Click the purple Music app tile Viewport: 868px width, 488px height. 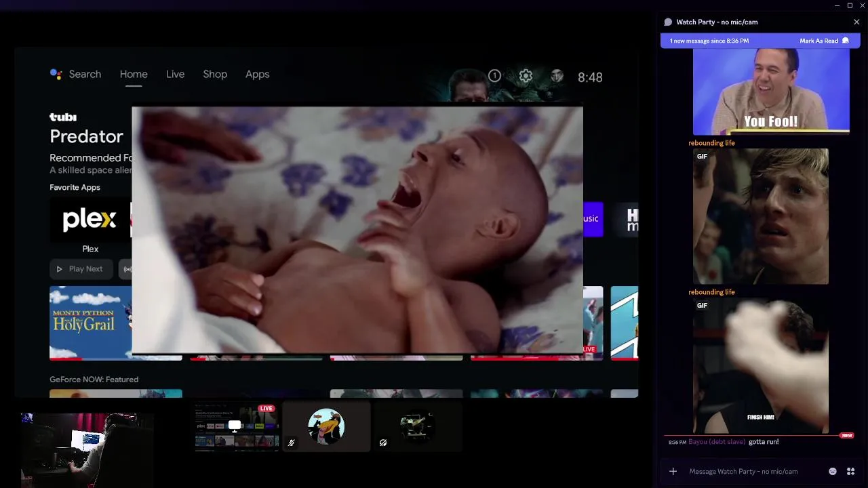tap(593, 219)
